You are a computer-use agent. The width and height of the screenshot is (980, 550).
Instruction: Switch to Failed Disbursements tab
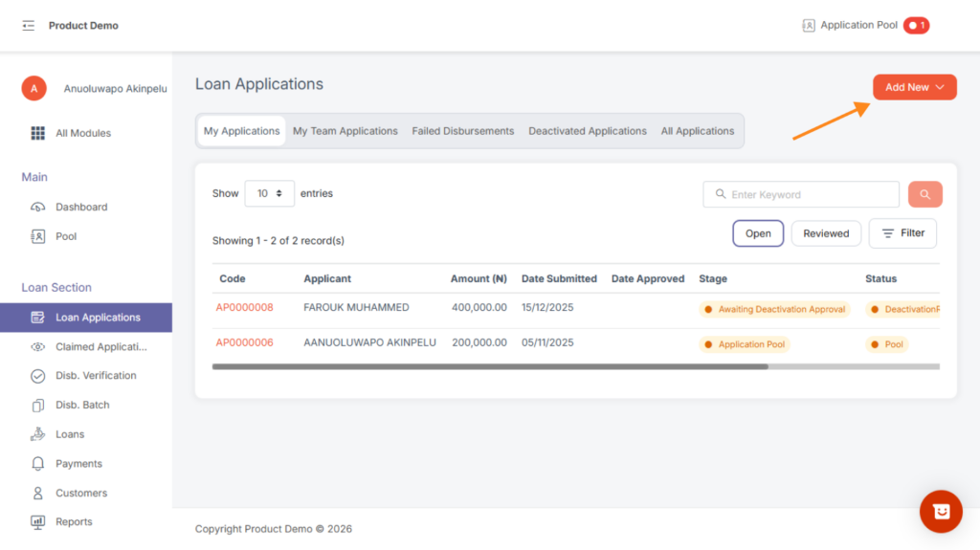(463, 131)
